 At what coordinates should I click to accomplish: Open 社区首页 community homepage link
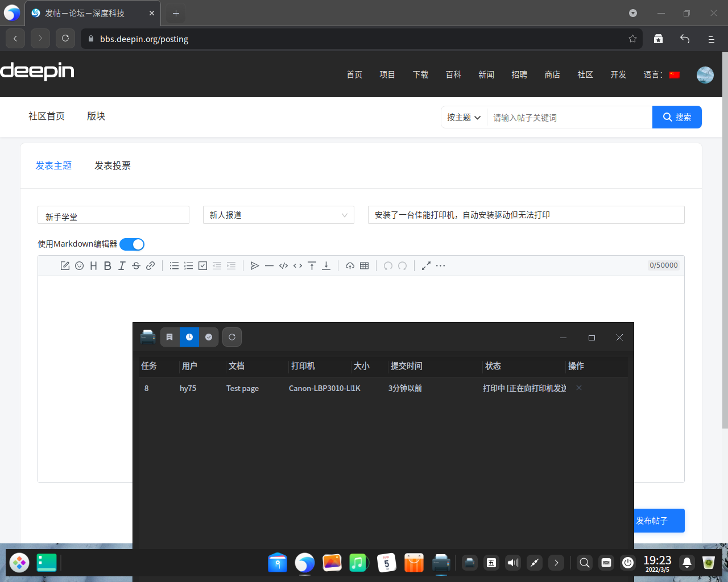[x=46, y=116]
